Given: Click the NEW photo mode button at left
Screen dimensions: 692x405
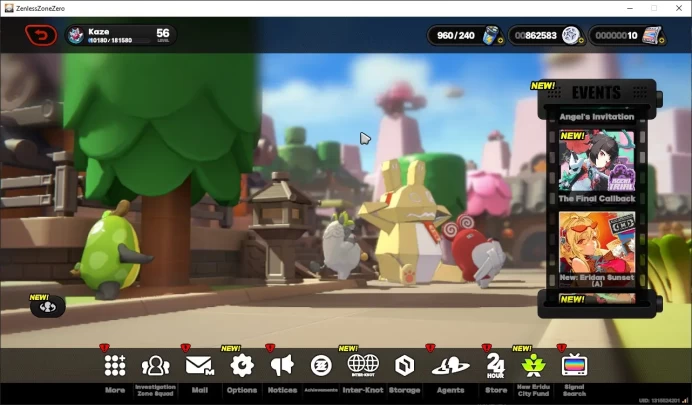Looking at the screenshot, I should click(x=48, y=307).
